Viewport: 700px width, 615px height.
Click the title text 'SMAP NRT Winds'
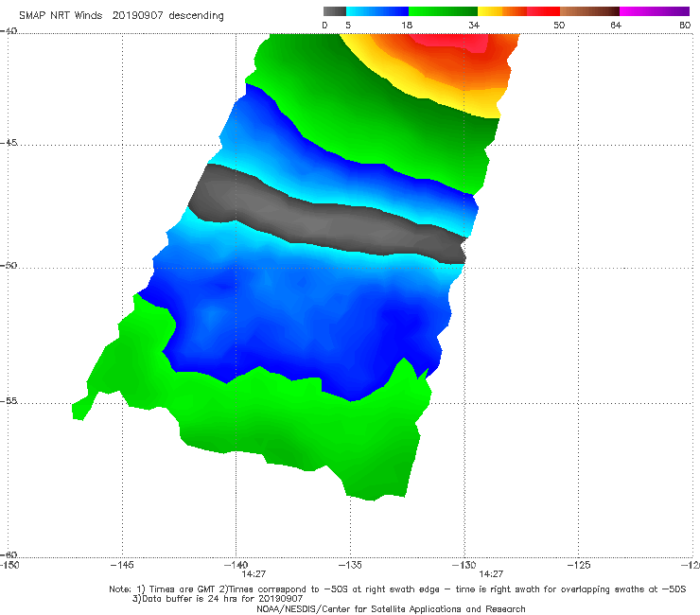coord(61,15)
